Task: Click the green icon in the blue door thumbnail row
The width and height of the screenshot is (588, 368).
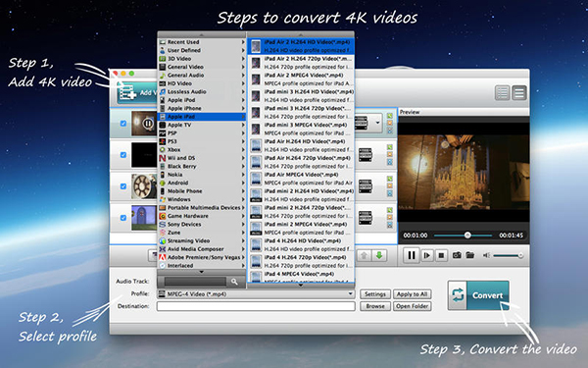Action: pyautogui.click(x=390, y=210)
